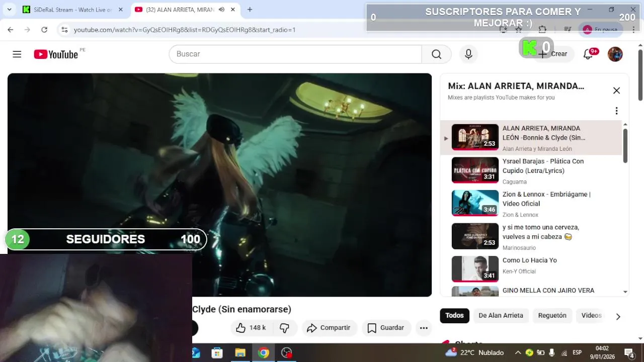This screenshot has width=644, height=362.
Task: Switch to the SiDeRaL Stream browser tab
Action: point(73,10)
